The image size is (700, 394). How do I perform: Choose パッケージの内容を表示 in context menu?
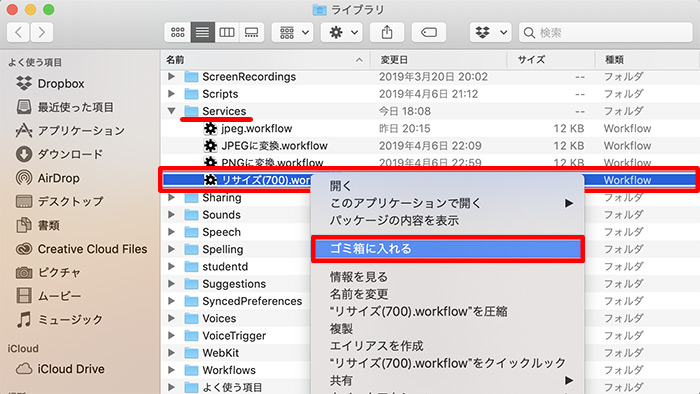point(448,220)
